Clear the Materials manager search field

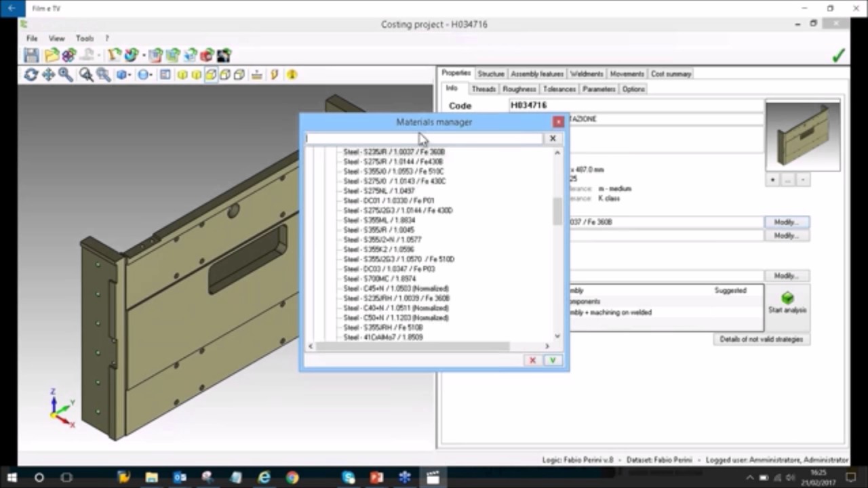(x=553, y=138)
